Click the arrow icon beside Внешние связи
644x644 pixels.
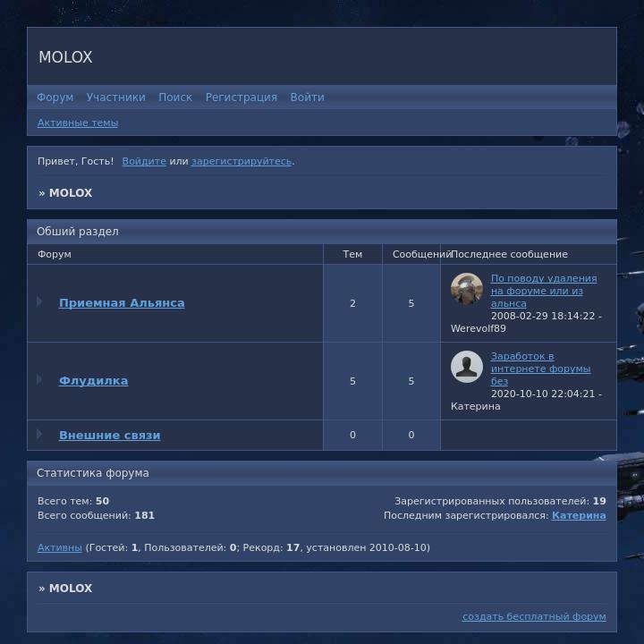point(39,434)
